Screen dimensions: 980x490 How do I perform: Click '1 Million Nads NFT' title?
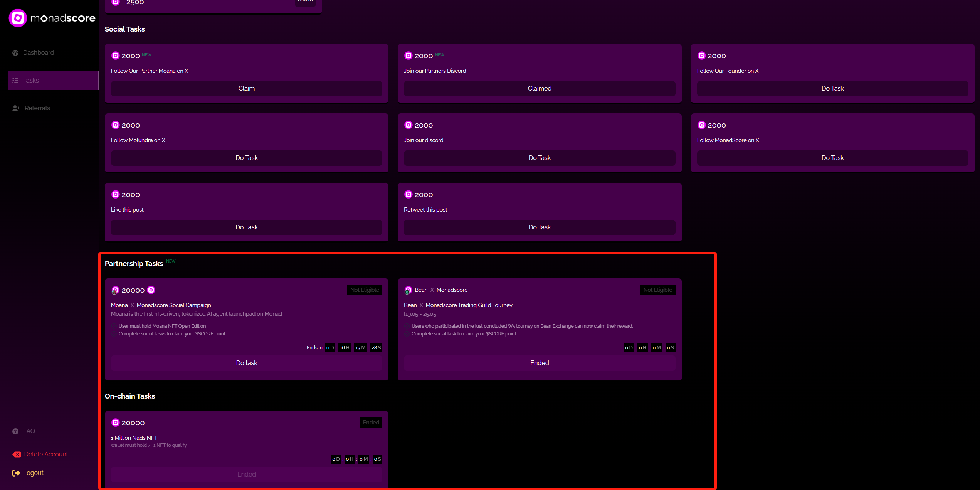134,438
